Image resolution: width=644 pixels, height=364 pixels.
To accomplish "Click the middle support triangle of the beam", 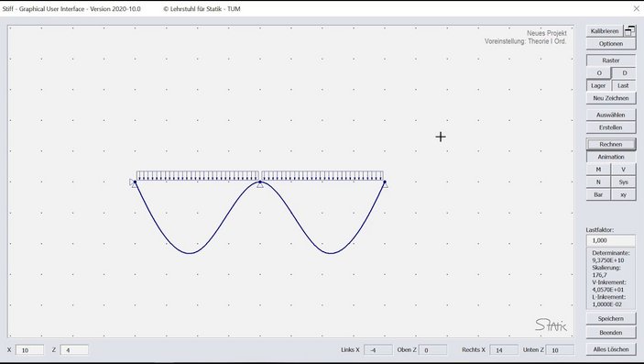I will point(260,185).
